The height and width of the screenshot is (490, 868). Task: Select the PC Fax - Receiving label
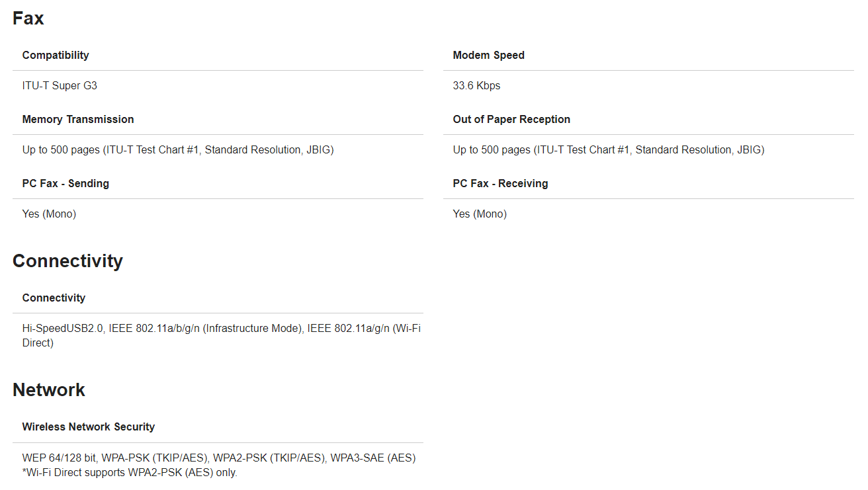[500, 184]
